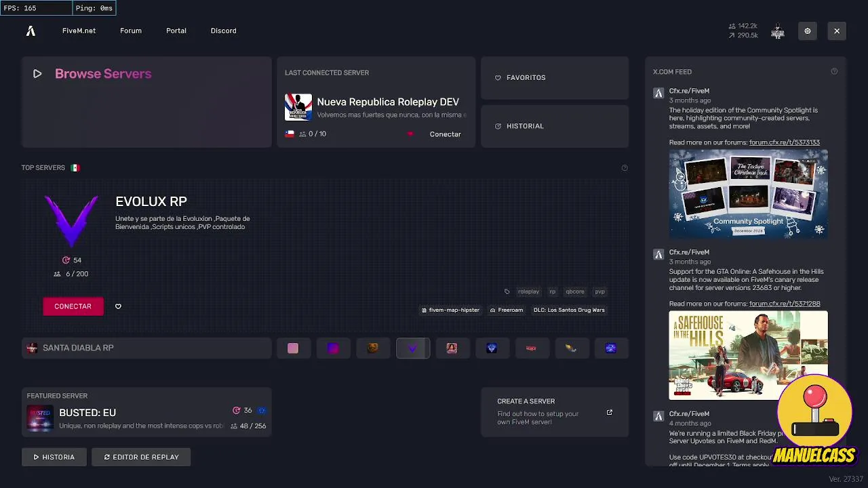This screenshot has height=488, width=868.
Task: Click the BUSTED: EU server logo
Action: click(x=40, y=418)
